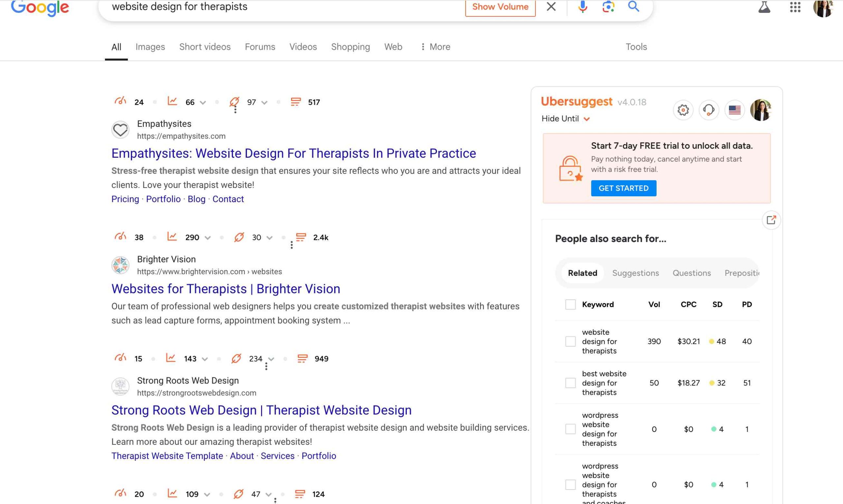Select Questions tab in Ubersuggest
The image size is (843, 504).
pyautogui.click(x=692, y=273)
